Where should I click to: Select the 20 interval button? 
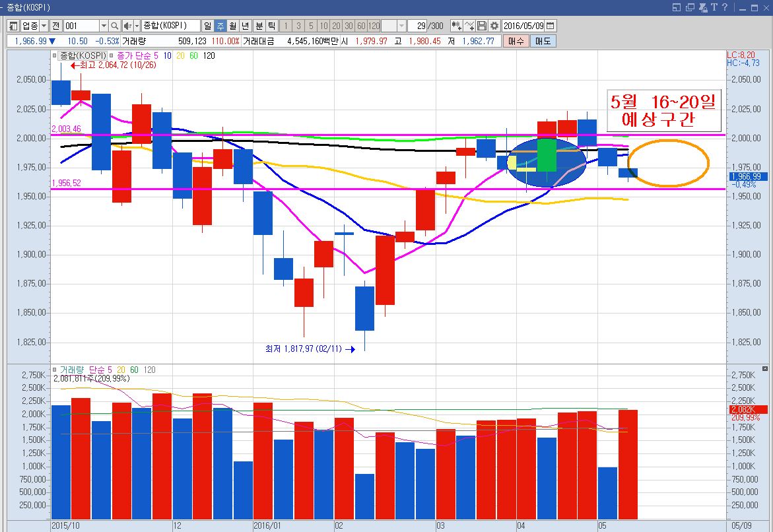point(336,26)
